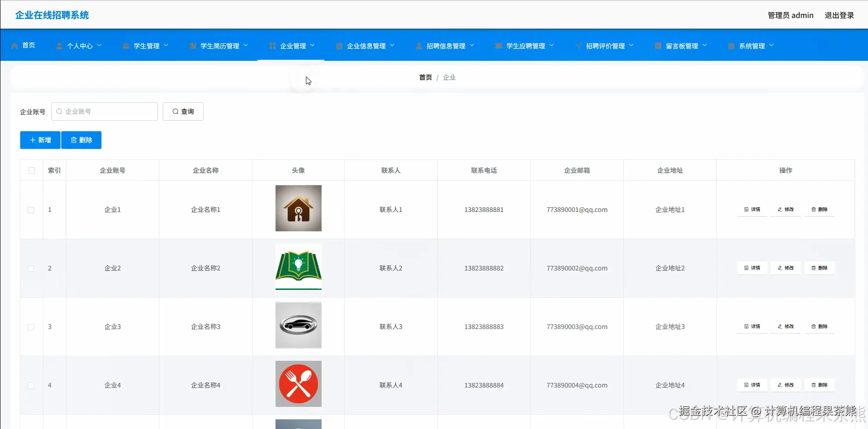
Task: Click the house logo avatar for 企业1
Action: pos(298,208)
